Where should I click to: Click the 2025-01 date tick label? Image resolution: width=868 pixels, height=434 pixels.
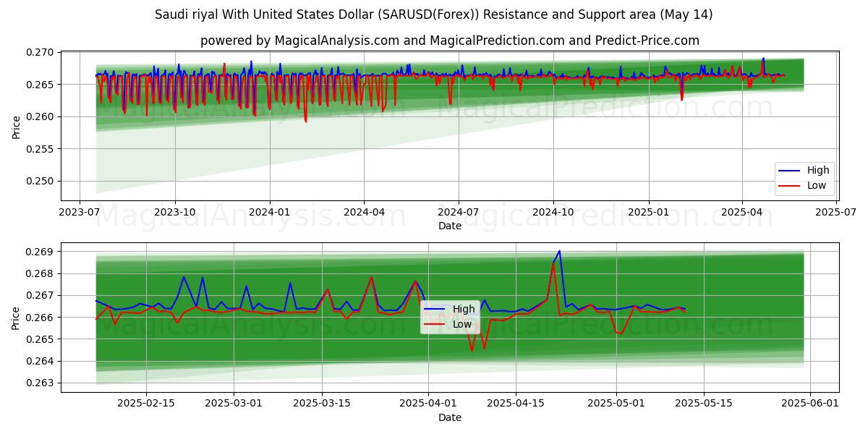pos(648,213)
